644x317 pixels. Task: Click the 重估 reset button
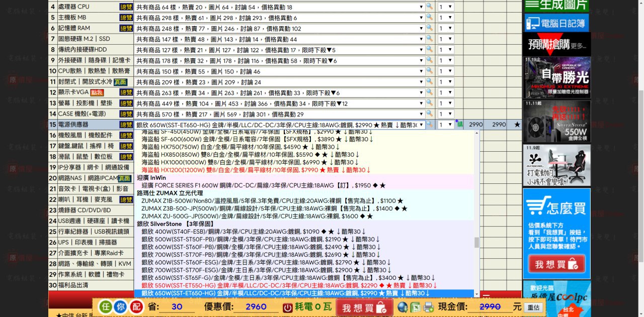point(533,307)
